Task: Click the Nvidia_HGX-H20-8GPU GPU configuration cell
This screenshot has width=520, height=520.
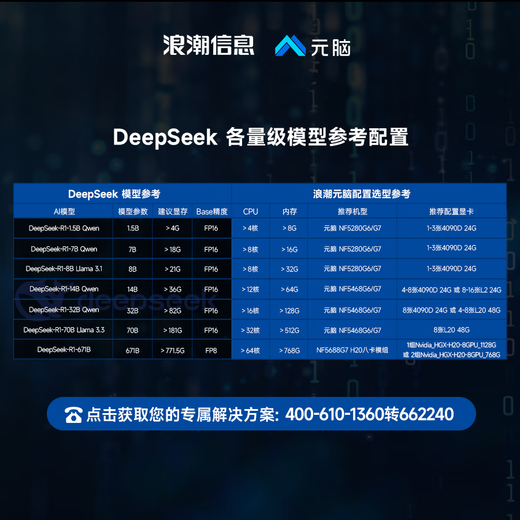Action: (451, 350)
